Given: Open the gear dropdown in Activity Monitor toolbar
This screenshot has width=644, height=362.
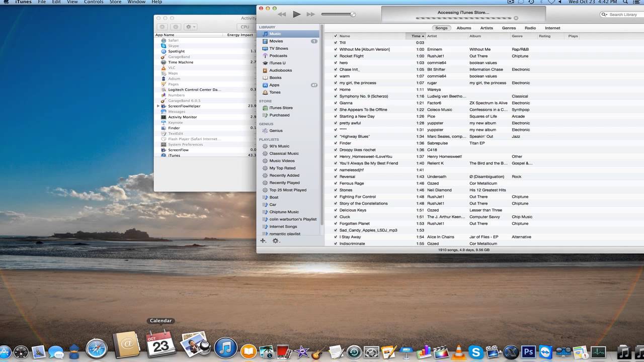Looking at the screenshot, I should click(x=191, y=27).
